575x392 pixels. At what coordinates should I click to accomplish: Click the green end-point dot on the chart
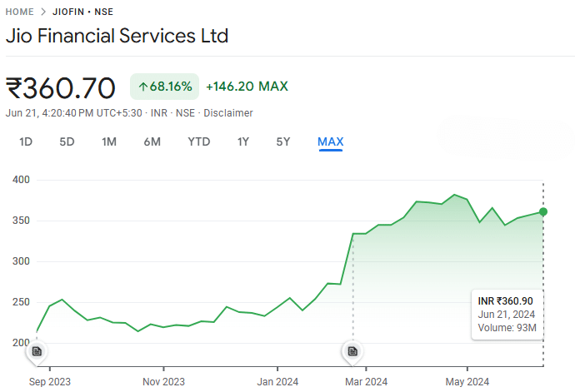[543, 211]
